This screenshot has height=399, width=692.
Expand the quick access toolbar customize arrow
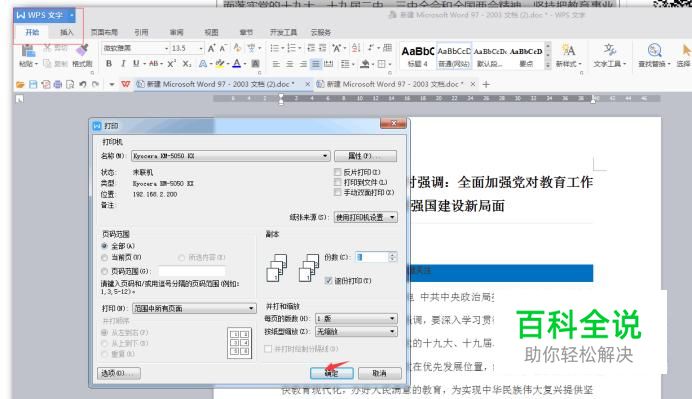point(112,84)
